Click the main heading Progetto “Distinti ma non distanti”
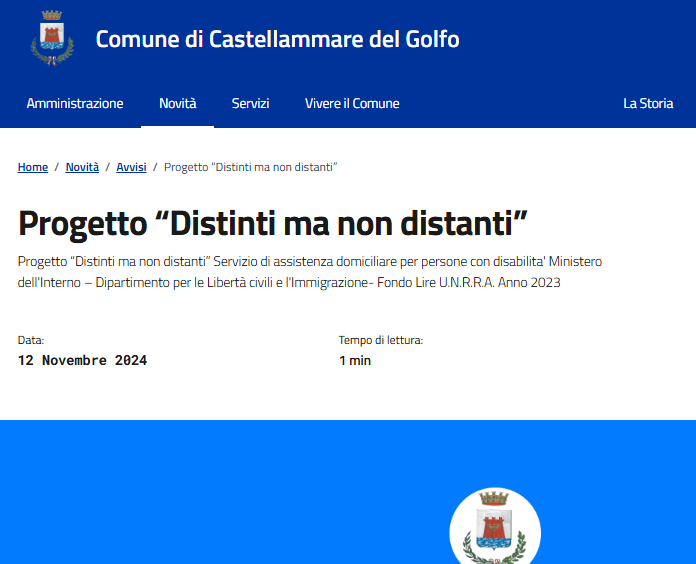This screenshot has width=696, height=564. (x=273, y=223)
